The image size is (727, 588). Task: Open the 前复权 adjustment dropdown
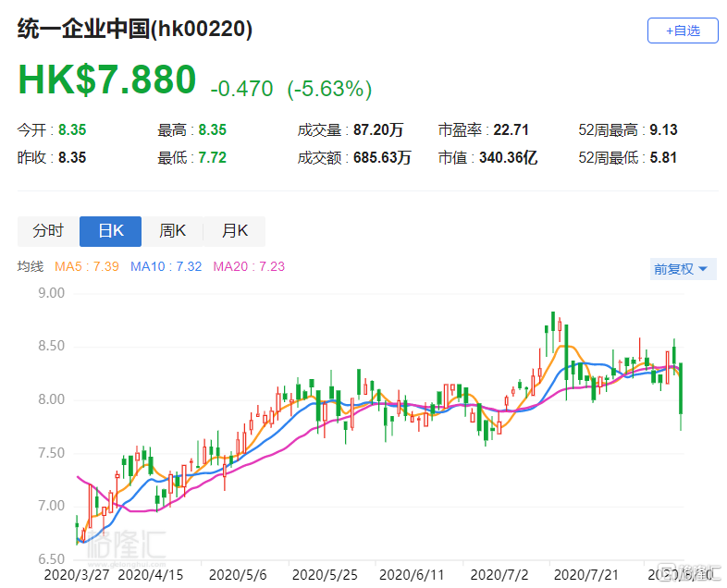coord(683,269)
